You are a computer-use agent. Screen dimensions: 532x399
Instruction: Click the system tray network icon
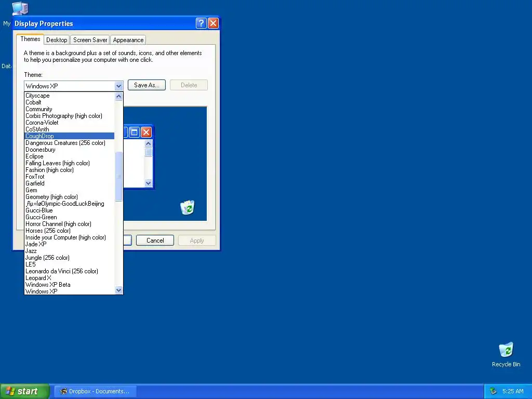pos(494,391)
